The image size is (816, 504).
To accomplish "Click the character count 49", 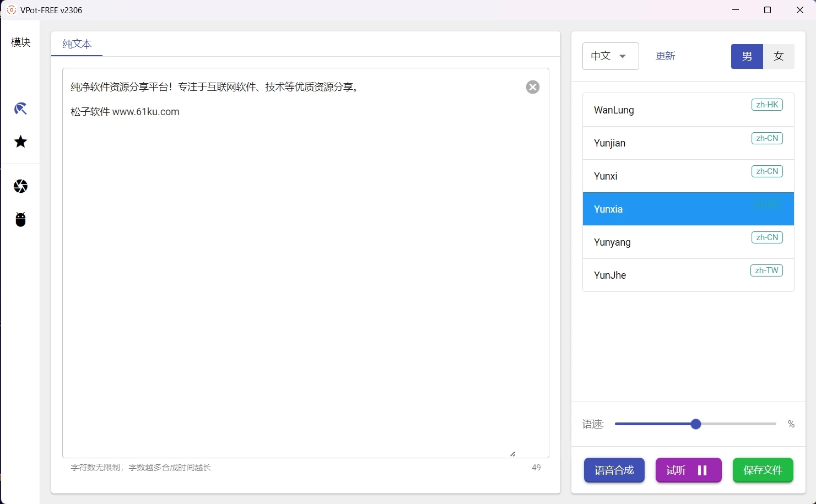I will click(536, 467).
